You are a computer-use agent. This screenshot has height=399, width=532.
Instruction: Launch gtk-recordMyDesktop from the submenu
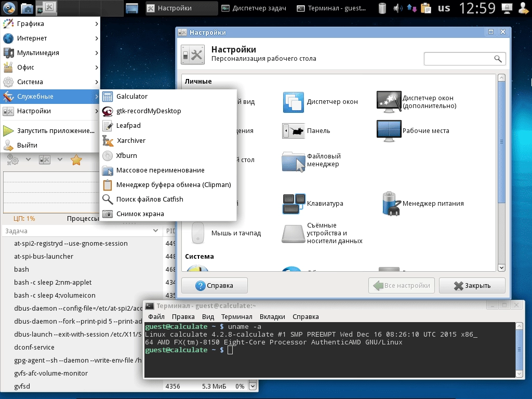coord(168,111)
